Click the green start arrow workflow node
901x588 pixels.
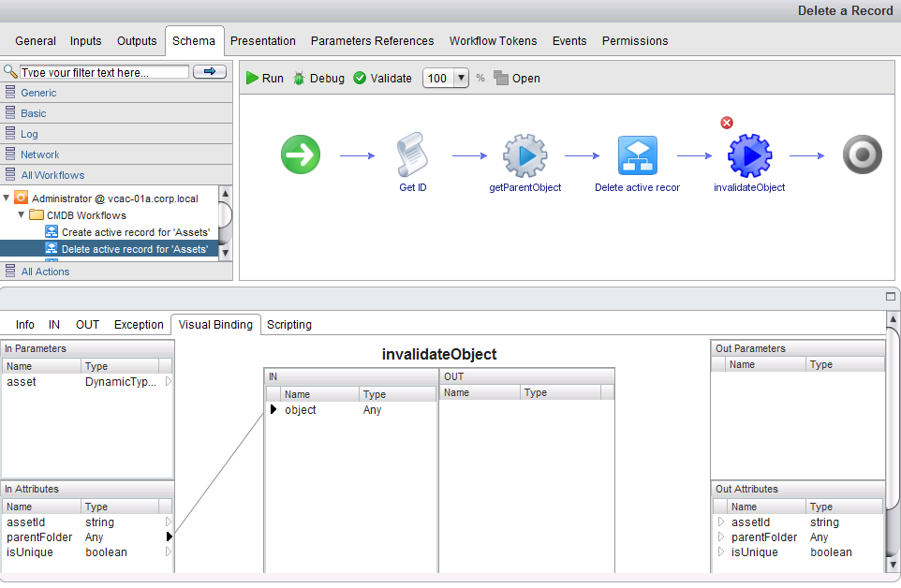(x=301, y=154)
